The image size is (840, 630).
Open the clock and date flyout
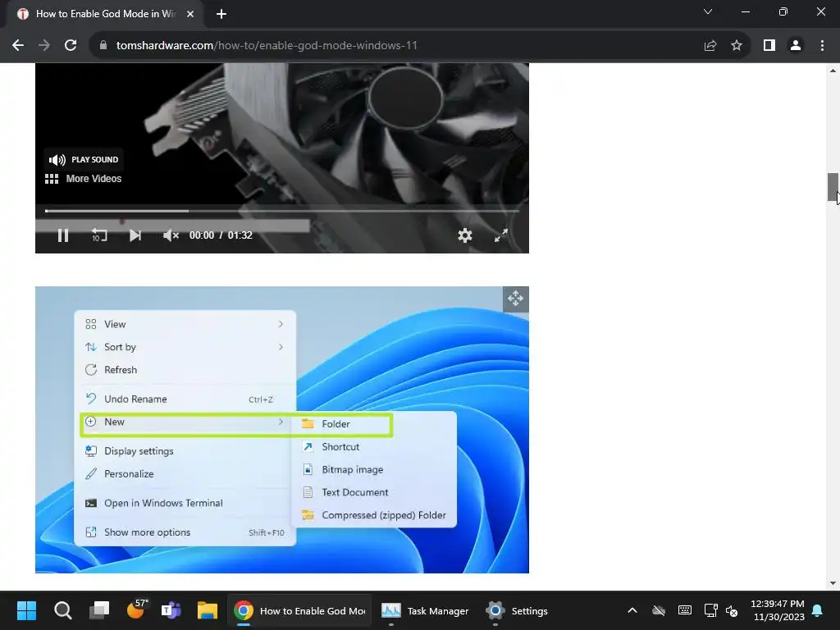(x=778, y=610)
